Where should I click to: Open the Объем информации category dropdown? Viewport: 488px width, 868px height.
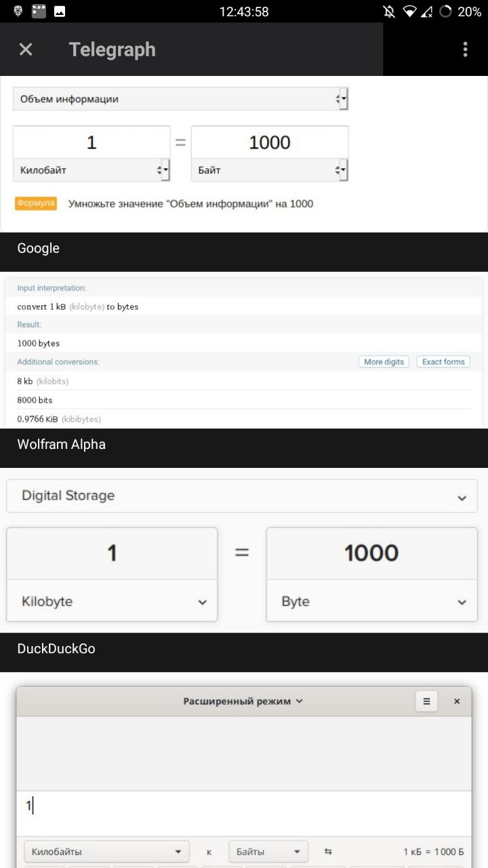point(180,99)
